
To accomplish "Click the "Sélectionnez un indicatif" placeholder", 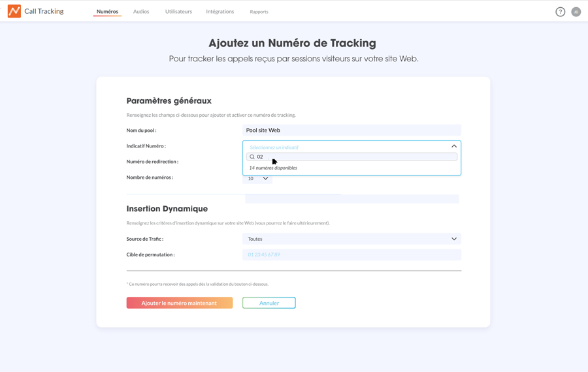I will click(274, 147).
